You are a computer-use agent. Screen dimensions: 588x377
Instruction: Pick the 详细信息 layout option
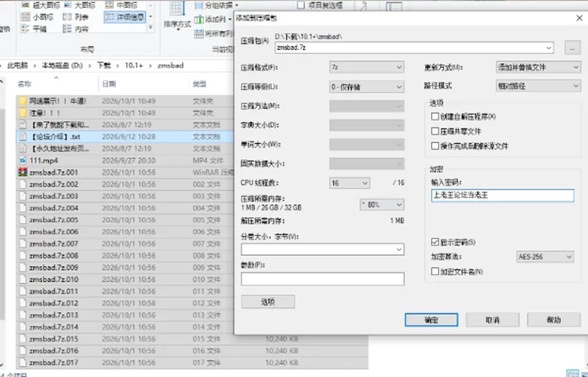pos(124,17)
